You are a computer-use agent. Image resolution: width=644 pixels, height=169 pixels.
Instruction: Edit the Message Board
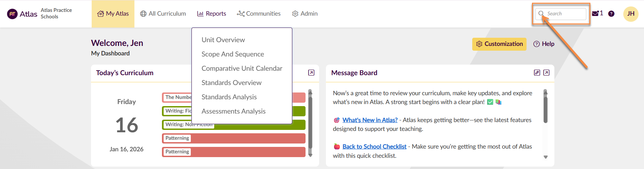point(537,73)
